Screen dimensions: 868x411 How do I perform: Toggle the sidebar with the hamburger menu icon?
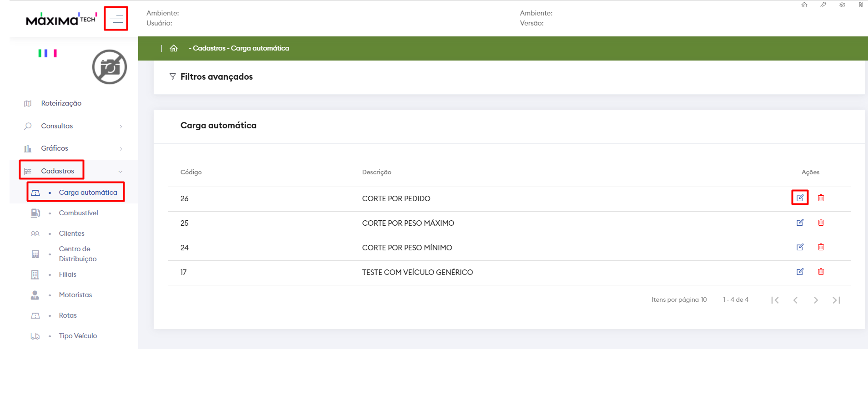(116, 19)
